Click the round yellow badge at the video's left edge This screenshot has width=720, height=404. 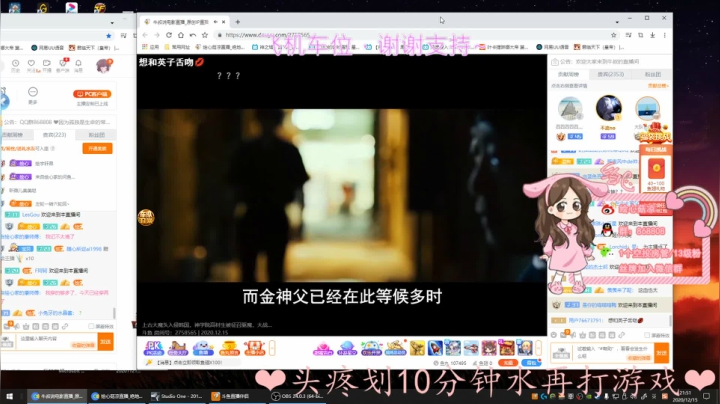point(146,217)
